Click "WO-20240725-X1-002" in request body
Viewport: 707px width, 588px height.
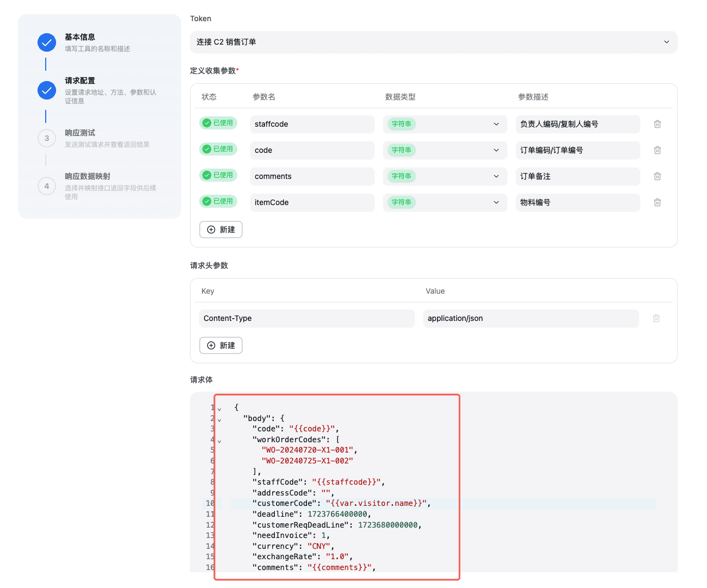tap(308, 461)
